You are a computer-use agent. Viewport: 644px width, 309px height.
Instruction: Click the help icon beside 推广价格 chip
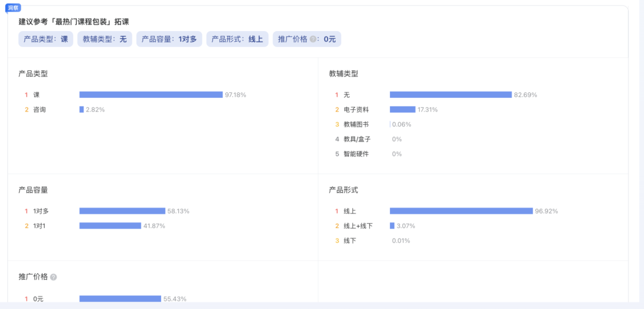point(313,39)
